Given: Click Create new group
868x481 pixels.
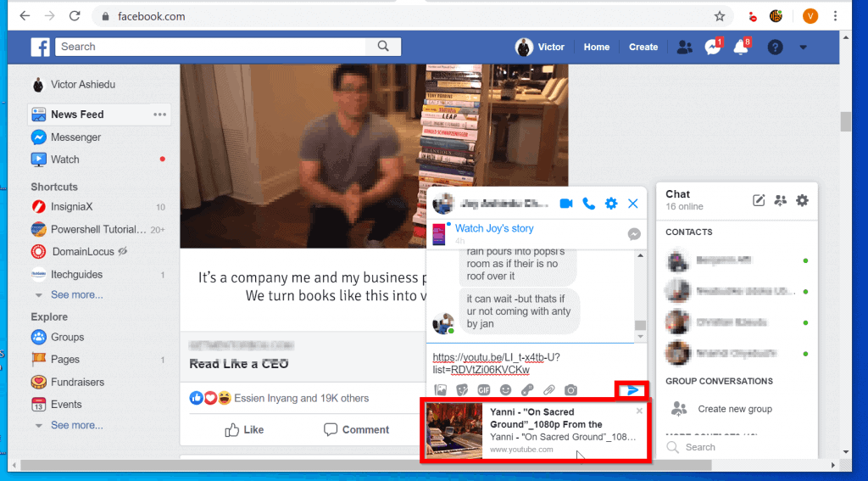Looking at the screenshot, I should [x=735, y=409].
